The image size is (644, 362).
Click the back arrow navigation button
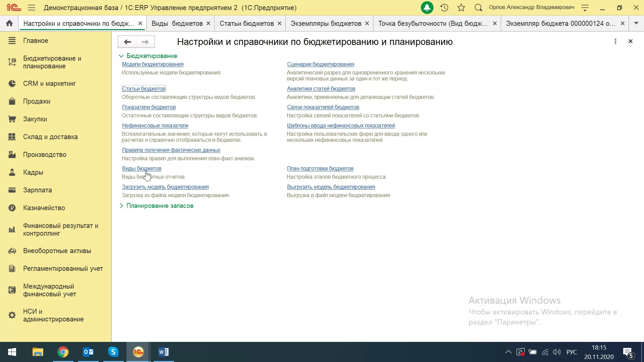point(127,42)
